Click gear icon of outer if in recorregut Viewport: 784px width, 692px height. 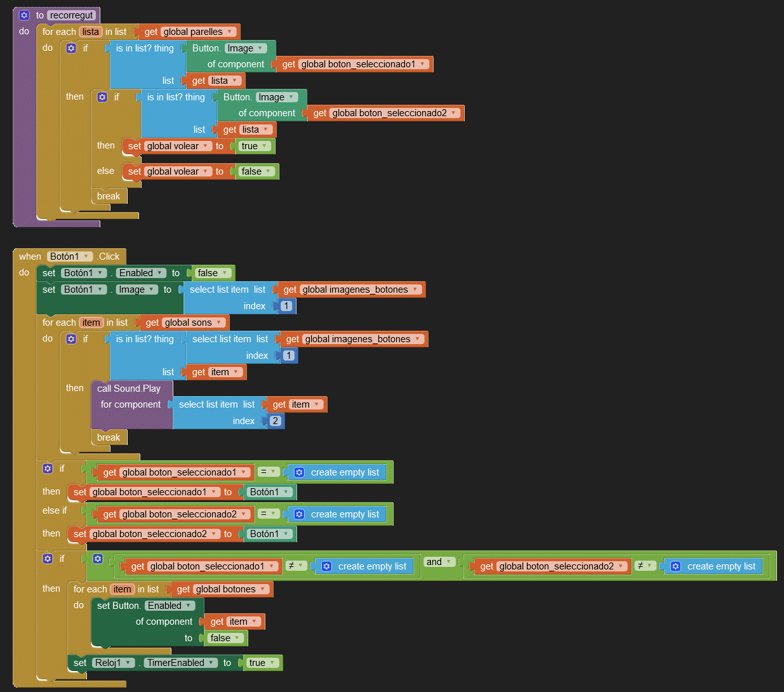(x=71, y=48)
